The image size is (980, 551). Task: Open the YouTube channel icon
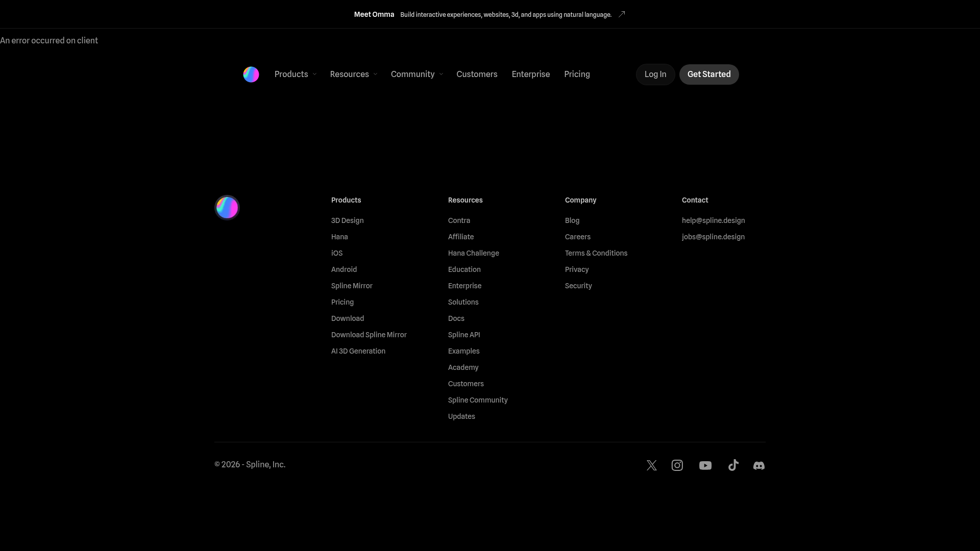click(705, 465)
